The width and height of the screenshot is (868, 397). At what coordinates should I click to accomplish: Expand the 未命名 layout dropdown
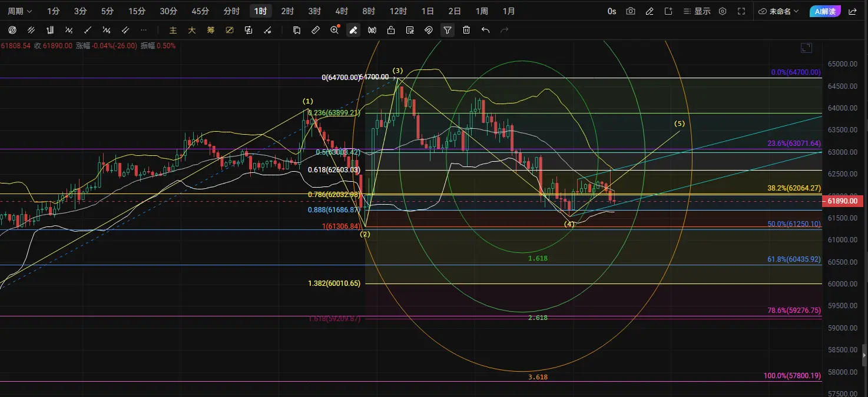[x=779, y=11]
